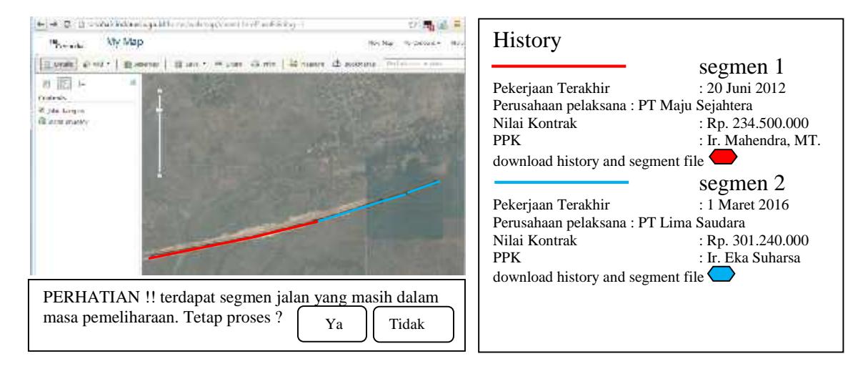The image size is (868, 374).
Task: Click the map zoom slider handle
Action: pos(159,110)
